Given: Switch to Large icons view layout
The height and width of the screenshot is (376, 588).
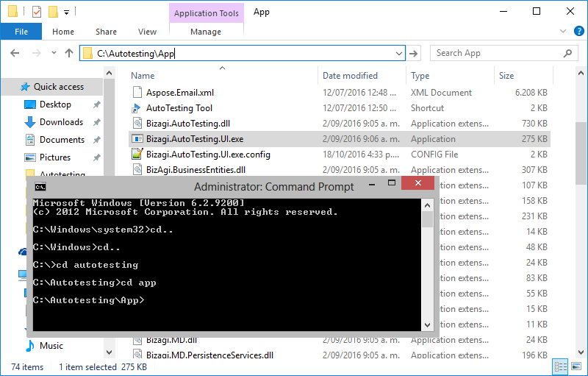Looking at the screenshot, I should click(x=576, y=366).
